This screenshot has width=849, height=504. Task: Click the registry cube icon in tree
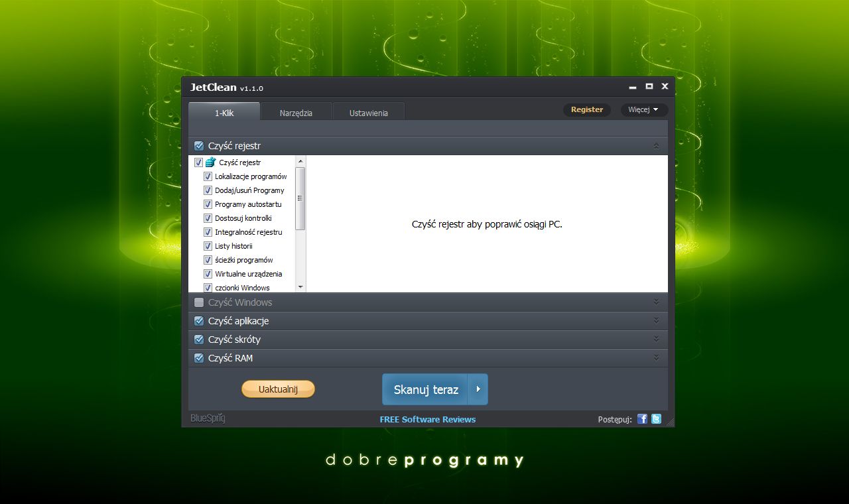pos(210,162)
